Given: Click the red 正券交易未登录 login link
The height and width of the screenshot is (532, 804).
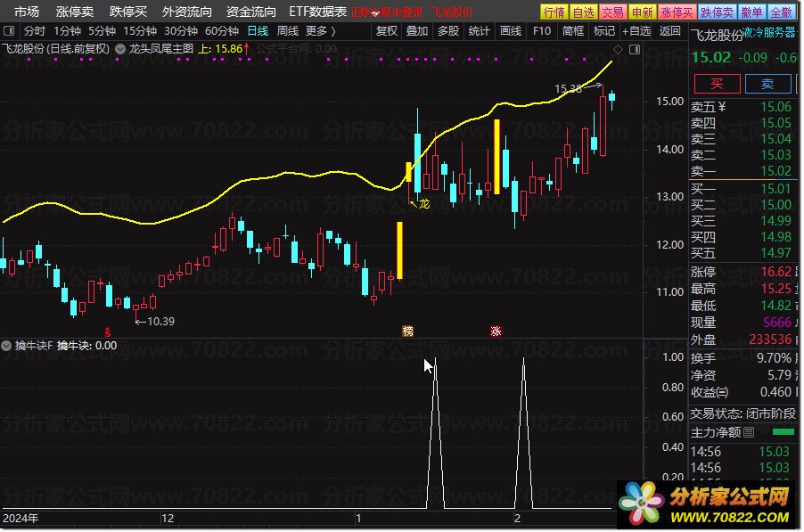Looking at the screenshot, I should (387, 12).
